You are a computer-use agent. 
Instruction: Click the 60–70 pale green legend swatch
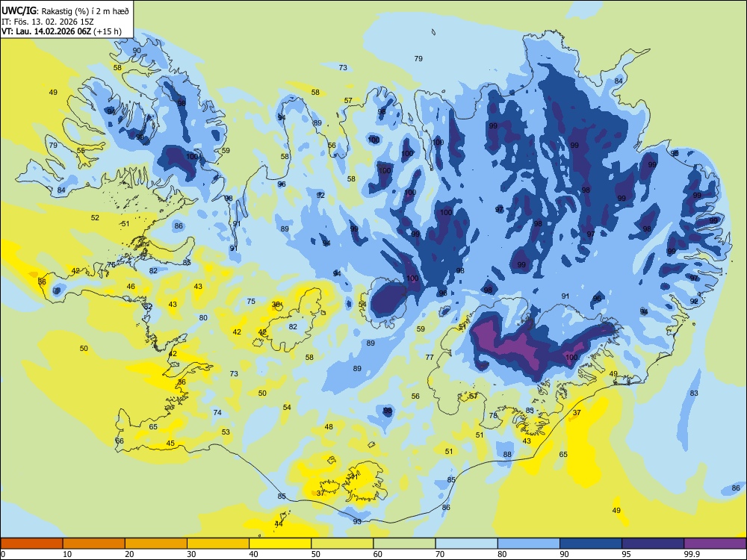tap(404, 544)
